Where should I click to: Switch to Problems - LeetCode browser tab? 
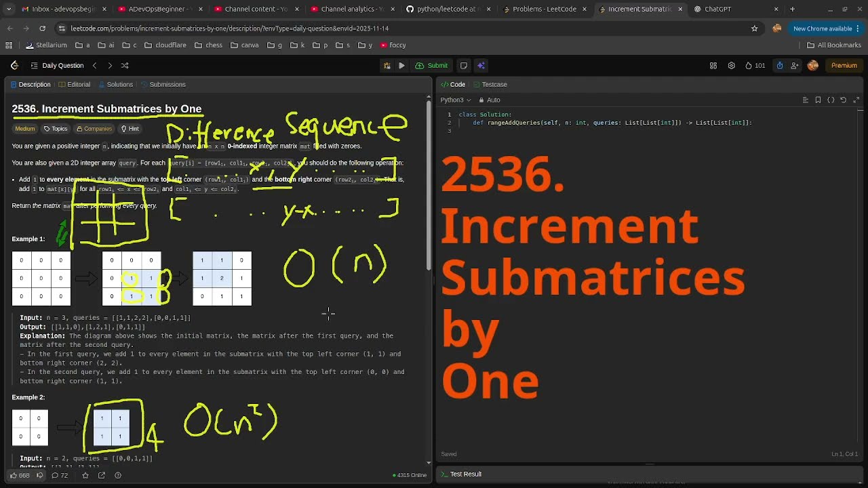coord(545,9)
